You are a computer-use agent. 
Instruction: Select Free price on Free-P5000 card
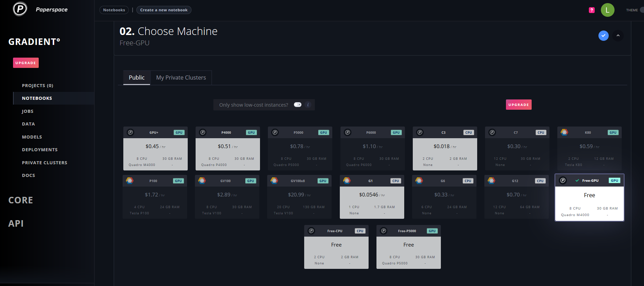point(409,245)
